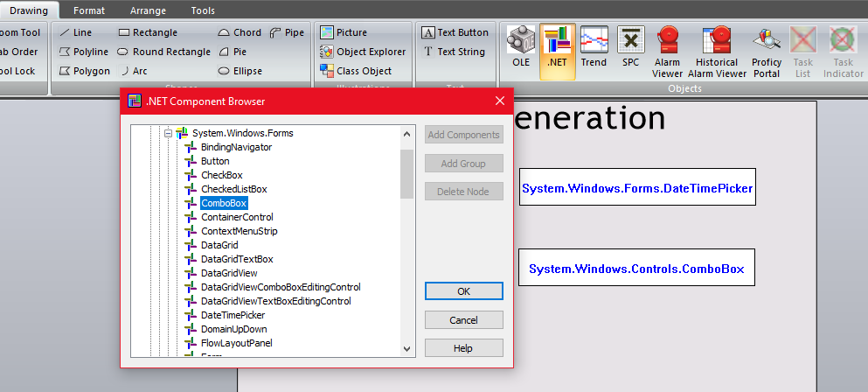Select ContainerControl in the tree
The image size is (868, 392).
coord(238,217)
